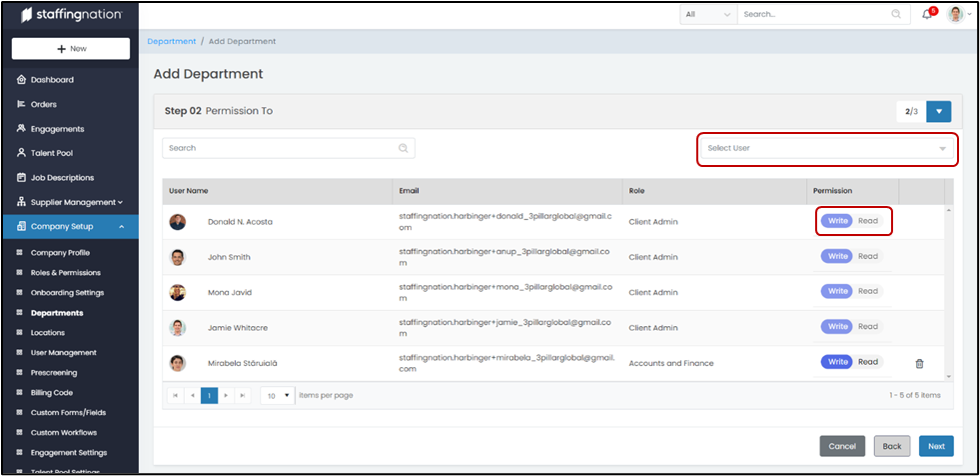Image resolution: width=980 pixels, height=476 pixels.
Task: Set John Smith permission to Write
Action: coord(837,256)
